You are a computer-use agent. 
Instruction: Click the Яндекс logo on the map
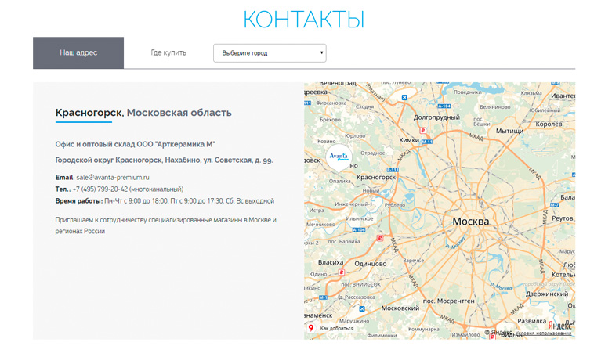point(559,325)
